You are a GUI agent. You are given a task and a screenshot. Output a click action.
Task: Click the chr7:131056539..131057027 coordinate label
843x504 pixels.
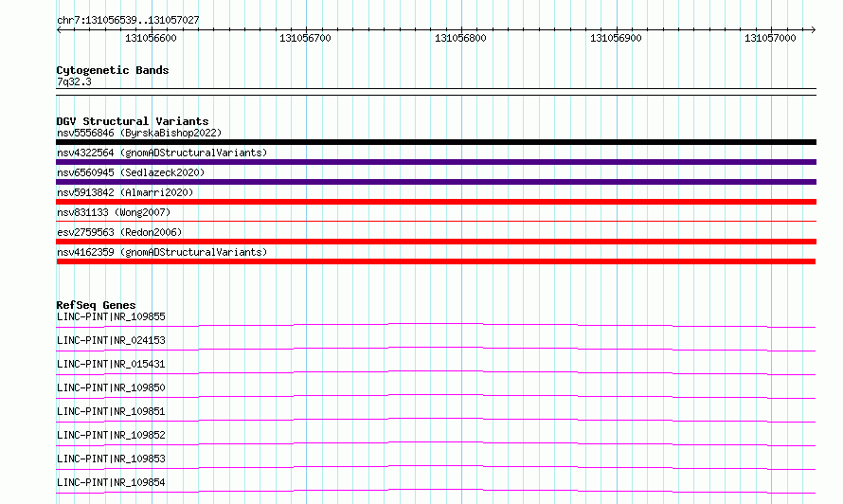pos(128,21)
